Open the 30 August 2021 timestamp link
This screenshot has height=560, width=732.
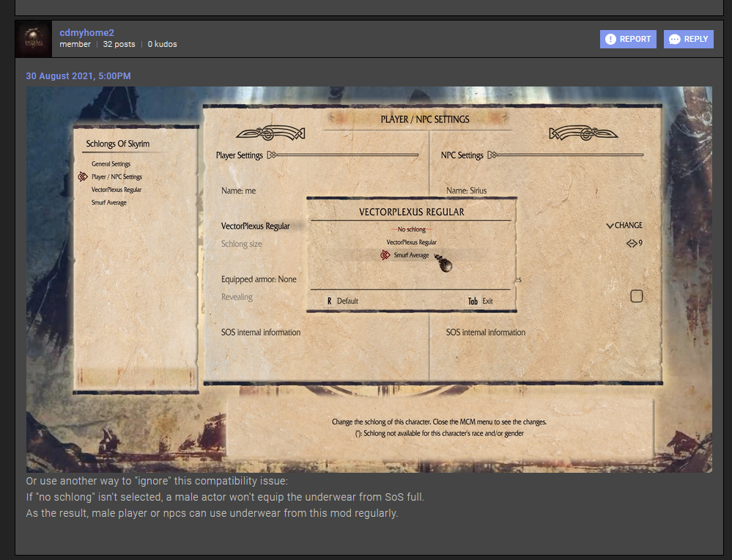78,76
